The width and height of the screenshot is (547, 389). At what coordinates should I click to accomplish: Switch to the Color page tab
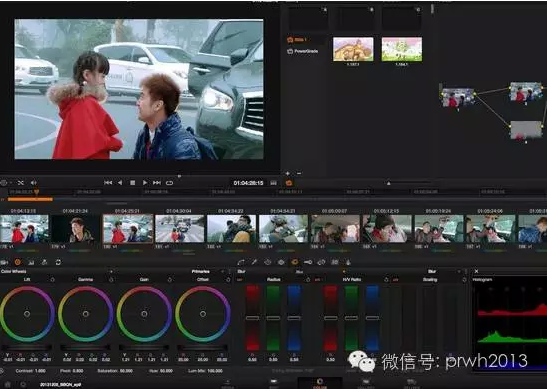[319, 383]
